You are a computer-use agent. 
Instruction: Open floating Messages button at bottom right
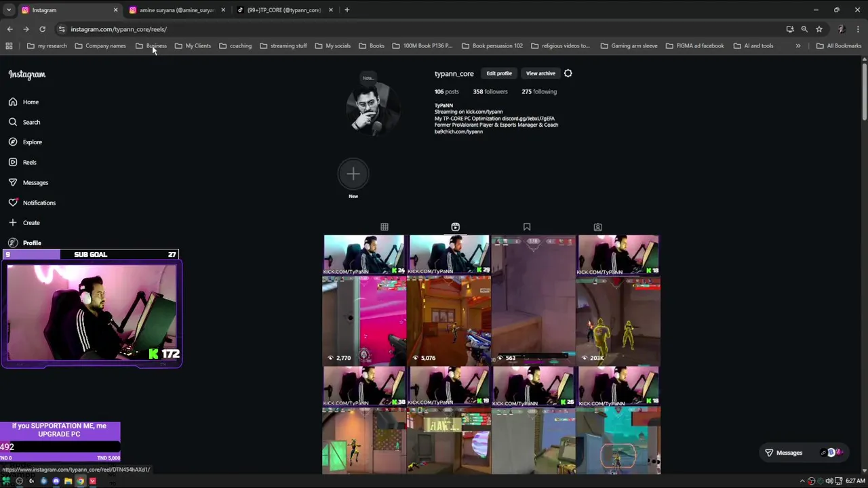click(804, 453)
